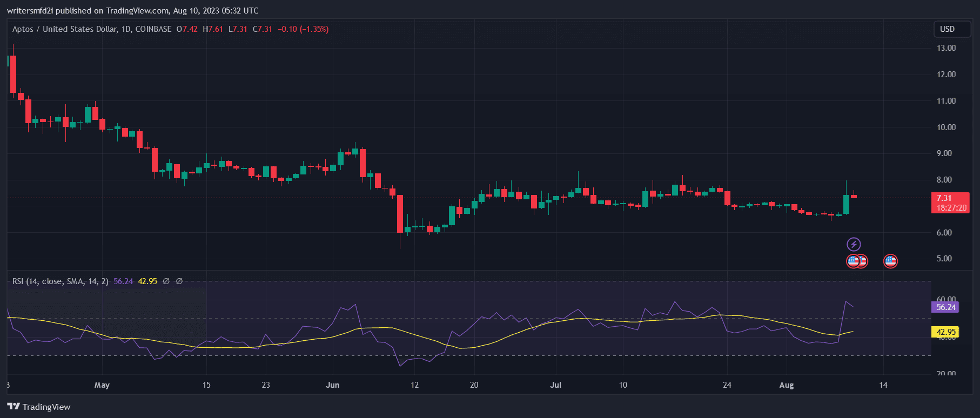Image resolution: width=980 pixels, height=418 pixels.
Task: Click the TradingView logo at bottom left
Action: (x=39, y=407)
